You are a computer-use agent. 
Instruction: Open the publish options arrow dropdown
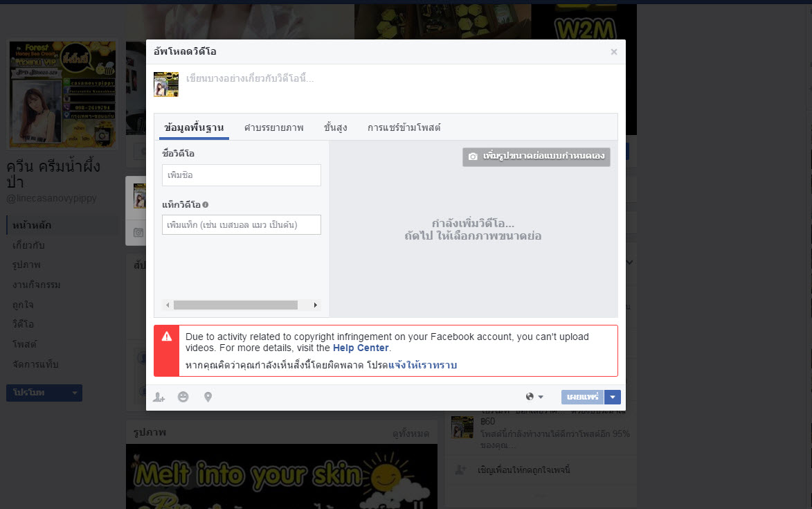pyautogui.click(x=612, y=397)
